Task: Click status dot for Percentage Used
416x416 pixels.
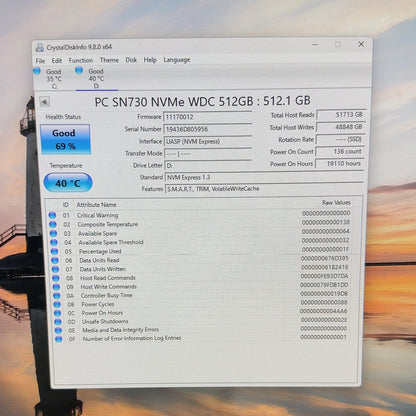Action: point(54,251)
